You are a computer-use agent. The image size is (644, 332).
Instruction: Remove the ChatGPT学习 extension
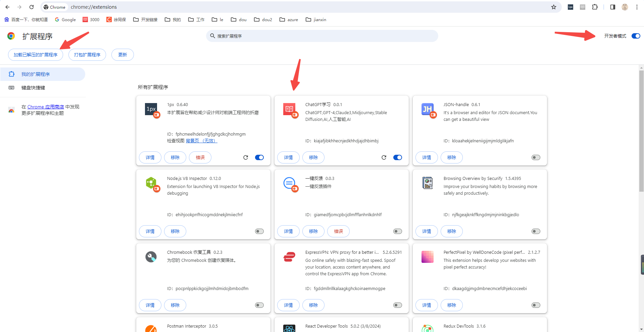[x=313, y=157]
